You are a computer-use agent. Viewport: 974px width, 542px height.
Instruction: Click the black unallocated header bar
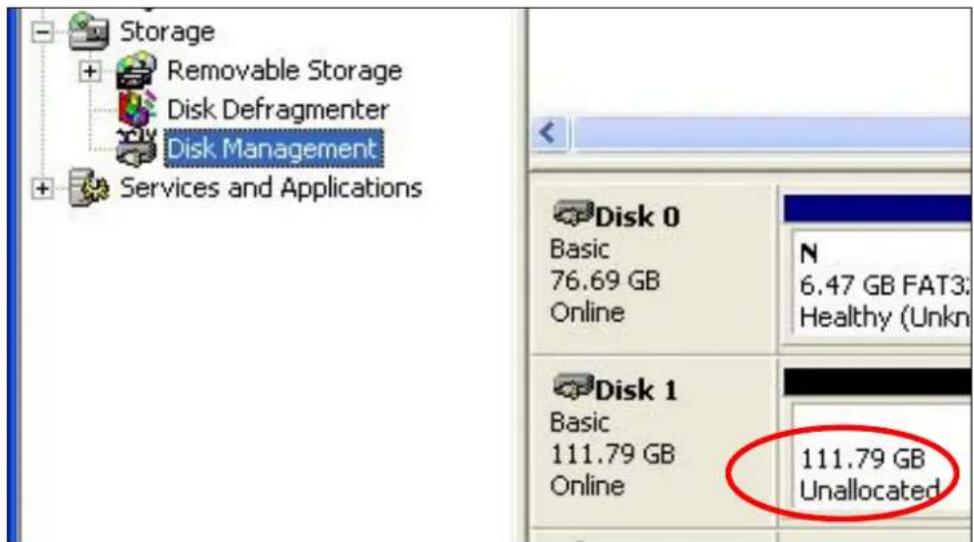(x=878, y=382)
